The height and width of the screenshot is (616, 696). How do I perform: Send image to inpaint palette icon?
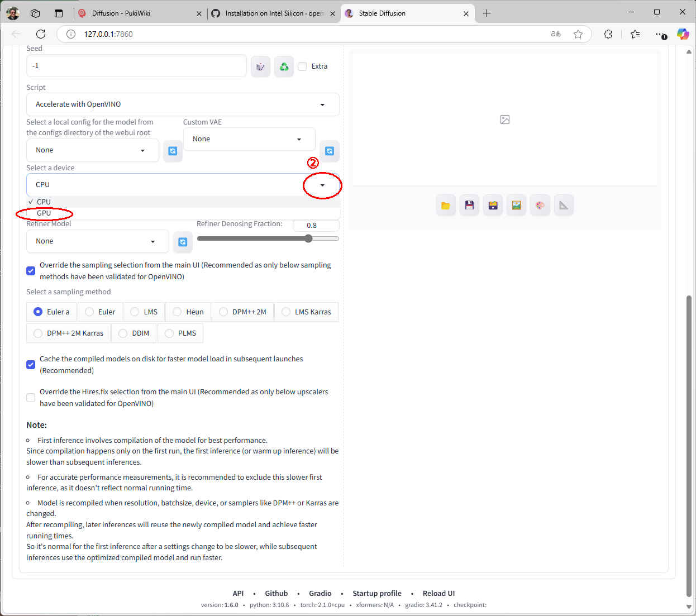click(x=540, y=206)
